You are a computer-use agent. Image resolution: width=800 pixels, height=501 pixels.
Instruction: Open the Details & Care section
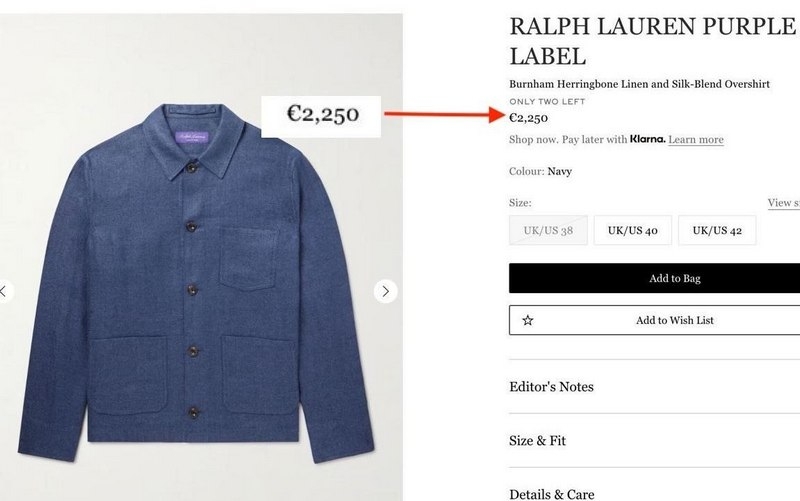click(x=551, y=493)
